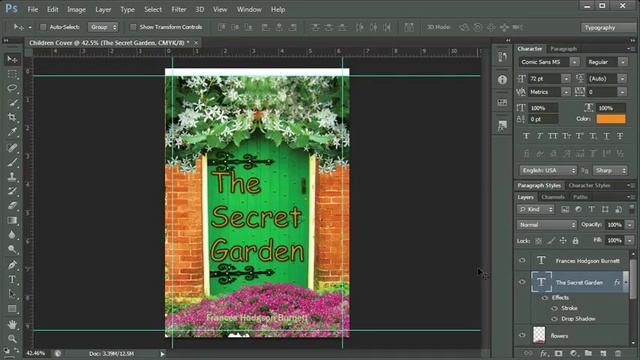Switch to the Channels tab
The width and height of the screenshot is (640, 360).
[x=553, y=197]
